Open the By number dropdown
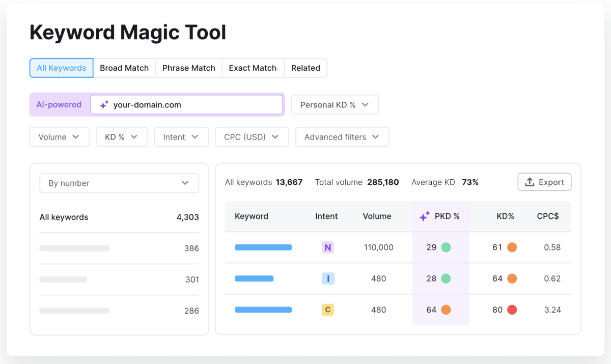Image resolution: width=611 pixels, height=364 pixels. [x=119, y=182]
